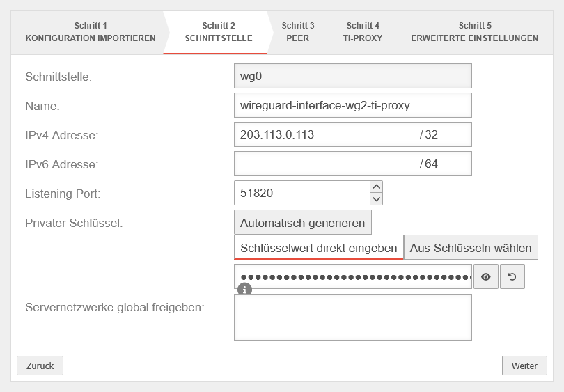Increase Listening Port with up arrow
This screenshot has width=564, height=392.
(377, 187)
